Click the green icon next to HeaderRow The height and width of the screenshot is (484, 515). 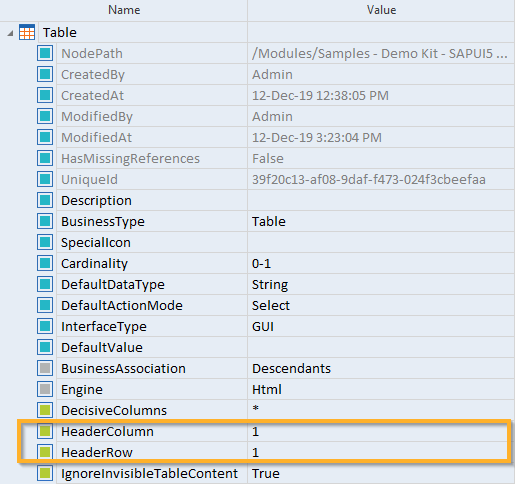[45, 452]
